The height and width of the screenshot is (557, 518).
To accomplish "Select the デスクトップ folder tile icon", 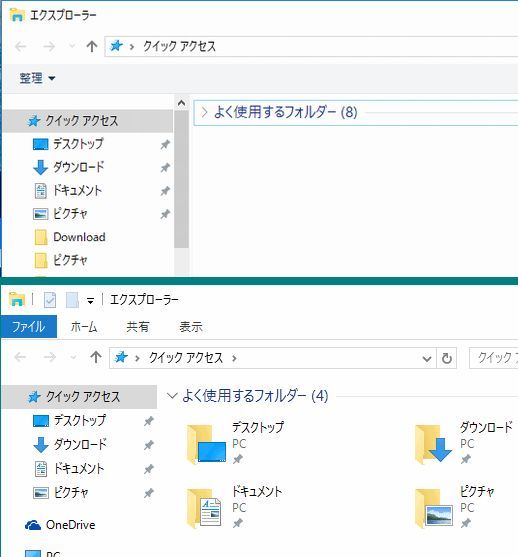I will 206,444.
